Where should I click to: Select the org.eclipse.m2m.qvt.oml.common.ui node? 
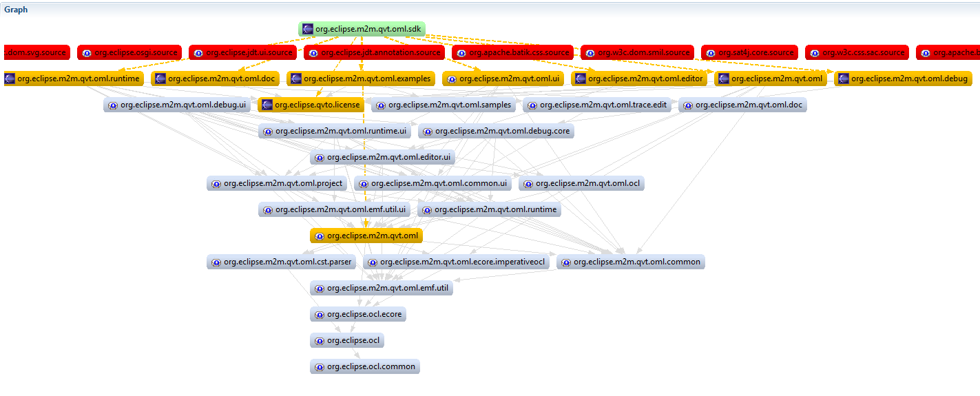tap(433, 183)
